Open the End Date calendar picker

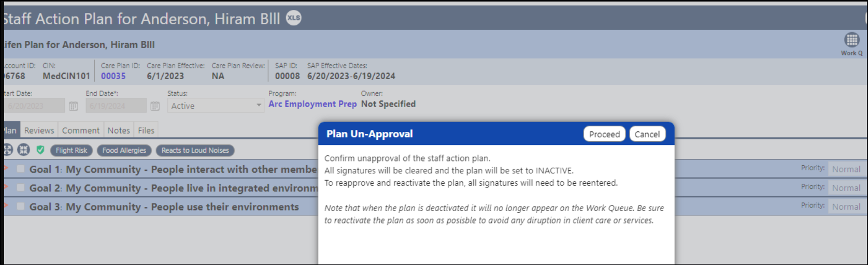click(155, 106)
